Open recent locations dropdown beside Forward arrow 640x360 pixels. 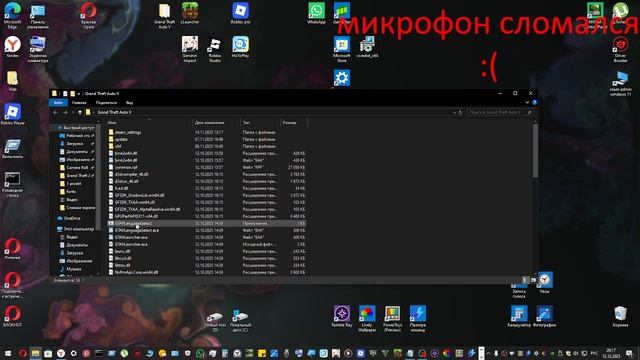[x=73, y=112]
